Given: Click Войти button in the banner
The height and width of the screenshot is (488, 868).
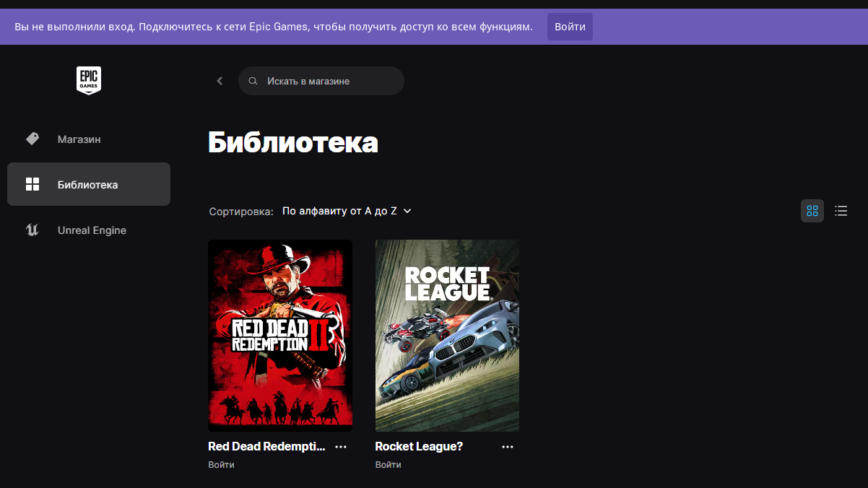Looking at the screenshot, I should [570, 27].
